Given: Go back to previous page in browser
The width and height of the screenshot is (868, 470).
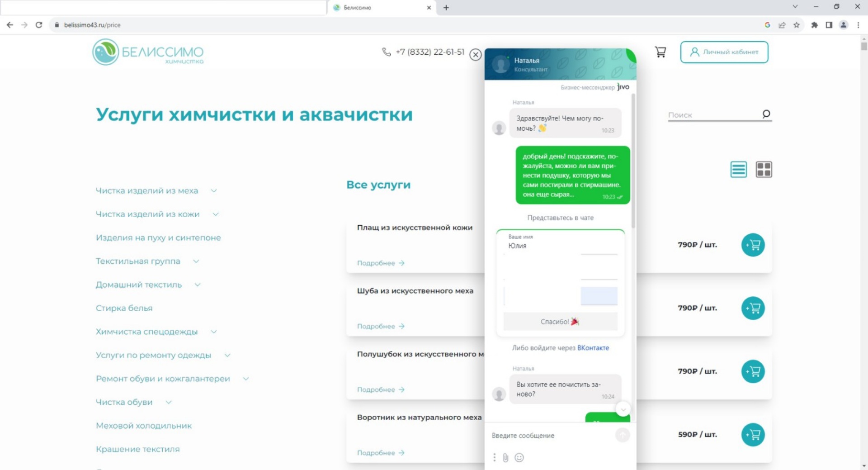Looking at the screenshot, I should pyautogui.click(x=9, y=25).
